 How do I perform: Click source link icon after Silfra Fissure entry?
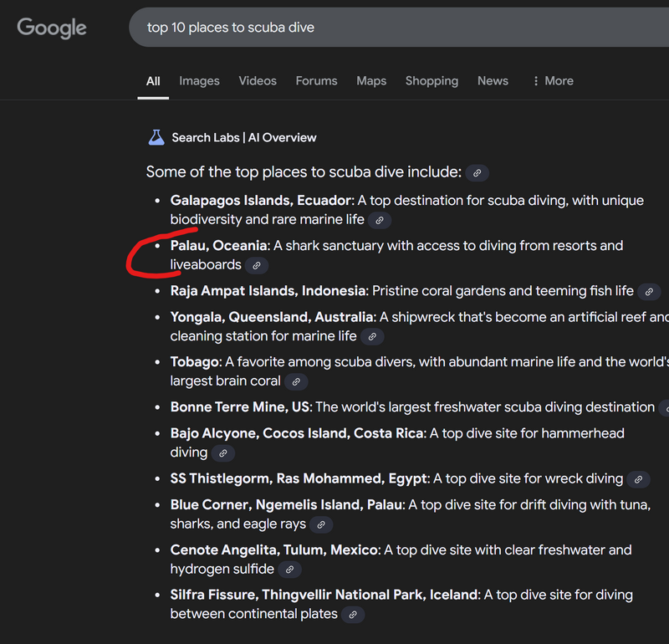pyautogui.click(x=353, y=615)
